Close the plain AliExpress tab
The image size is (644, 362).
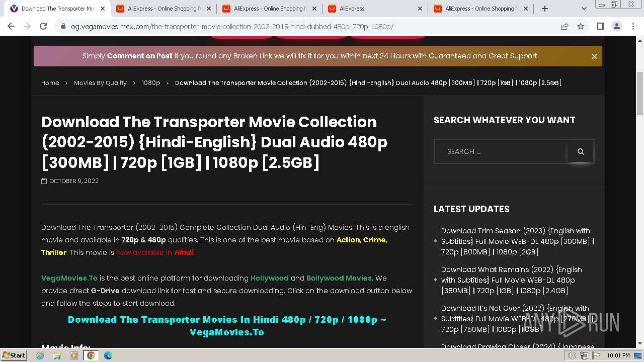coord(421,9)
